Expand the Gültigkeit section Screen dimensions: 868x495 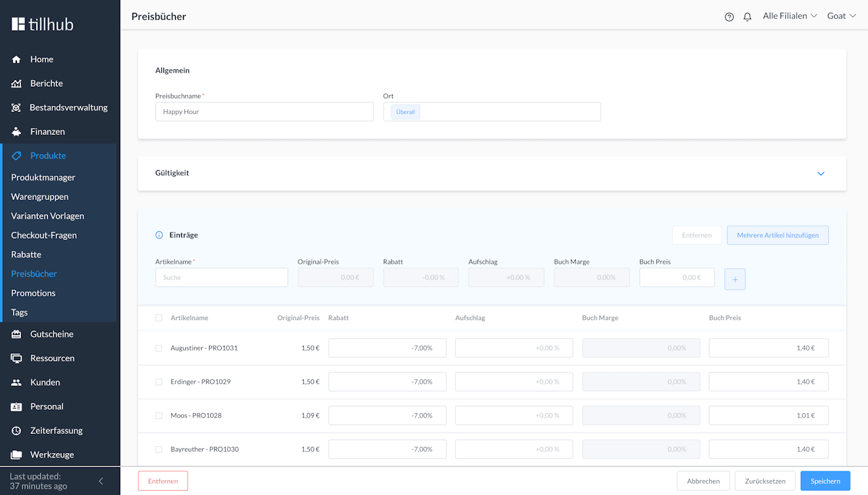click(x=821, y=174)
